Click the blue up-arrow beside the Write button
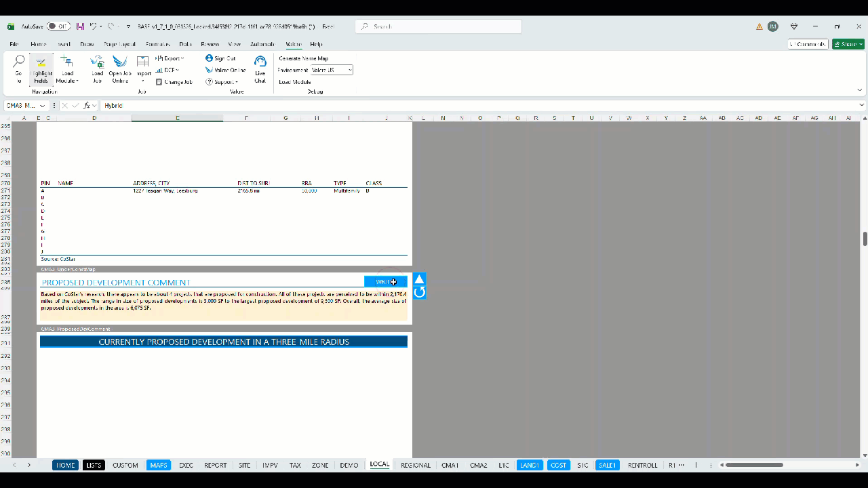Viewport: 868px width, 488px height. coord(419,279)
